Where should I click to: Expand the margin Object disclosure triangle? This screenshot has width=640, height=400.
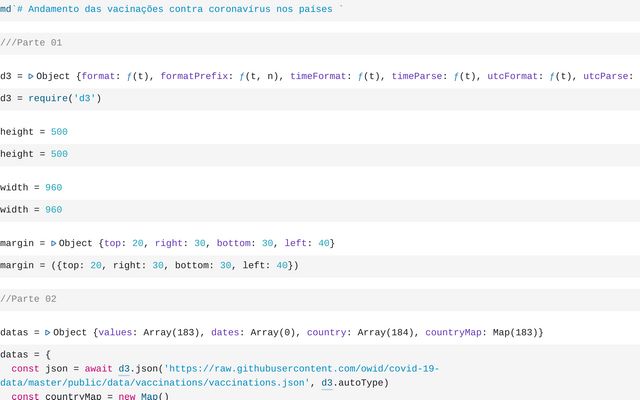pos(54,243)
